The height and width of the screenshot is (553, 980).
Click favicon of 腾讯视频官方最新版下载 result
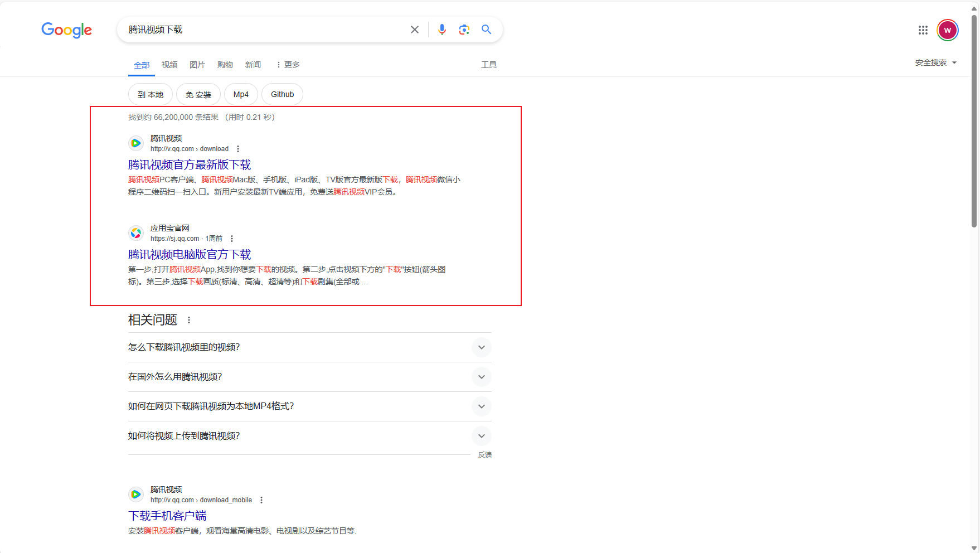click(x=136, y=143)
